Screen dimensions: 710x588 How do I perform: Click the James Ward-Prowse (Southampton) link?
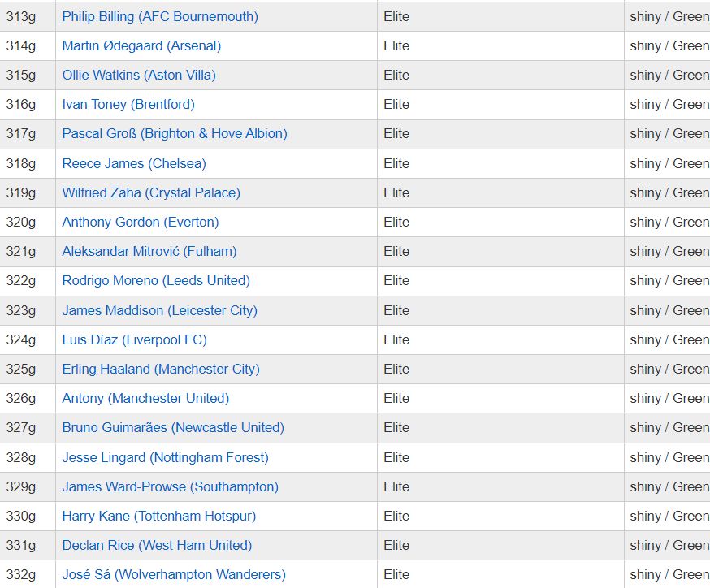[x=170, y=487]
